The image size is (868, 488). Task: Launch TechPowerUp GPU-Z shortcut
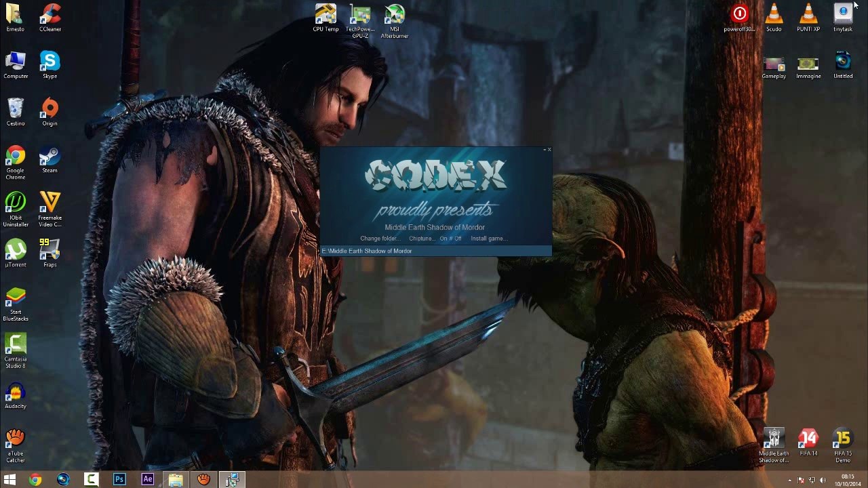(x=360, y=21)
